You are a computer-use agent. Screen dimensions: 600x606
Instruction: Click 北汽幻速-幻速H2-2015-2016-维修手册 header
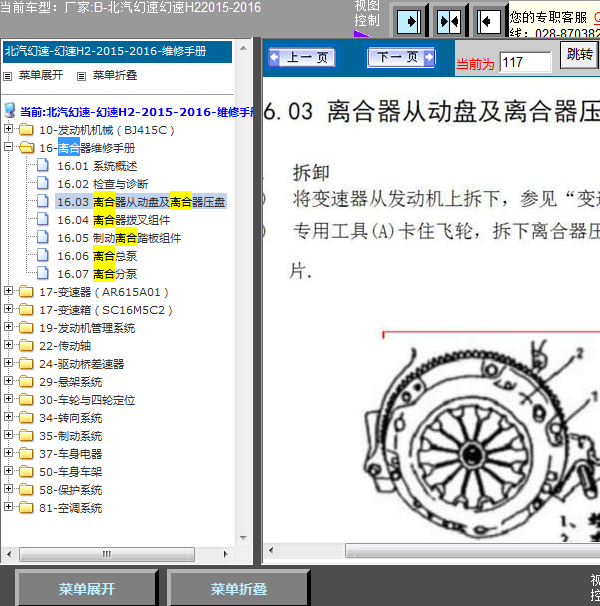pos(117,51)
